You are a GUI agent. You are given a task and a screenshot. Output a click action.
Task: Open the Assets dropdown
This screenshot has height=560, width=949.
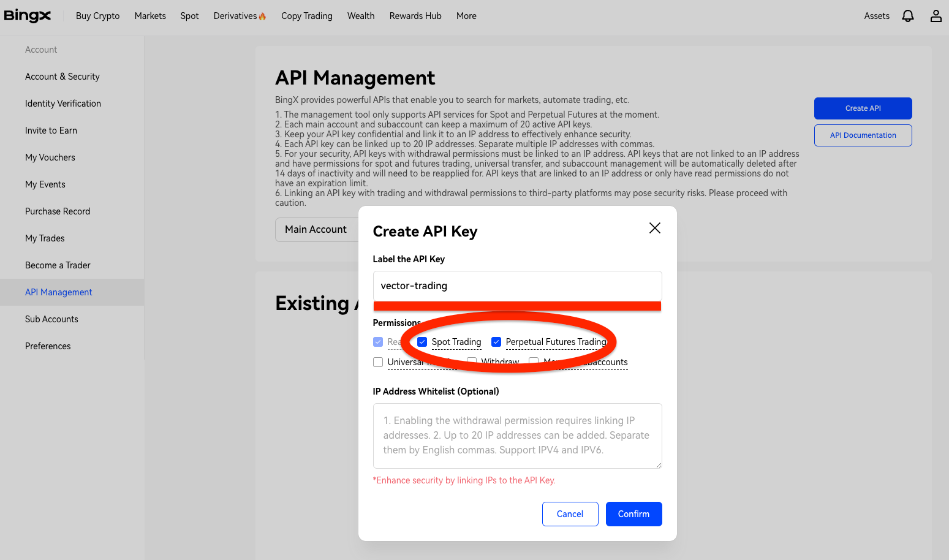point(876,16)
